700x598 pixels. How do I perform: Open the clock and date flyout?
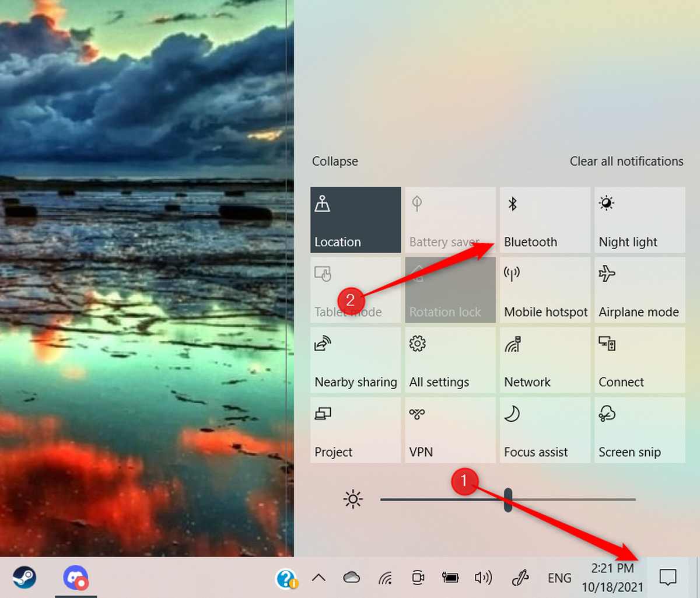612,578
